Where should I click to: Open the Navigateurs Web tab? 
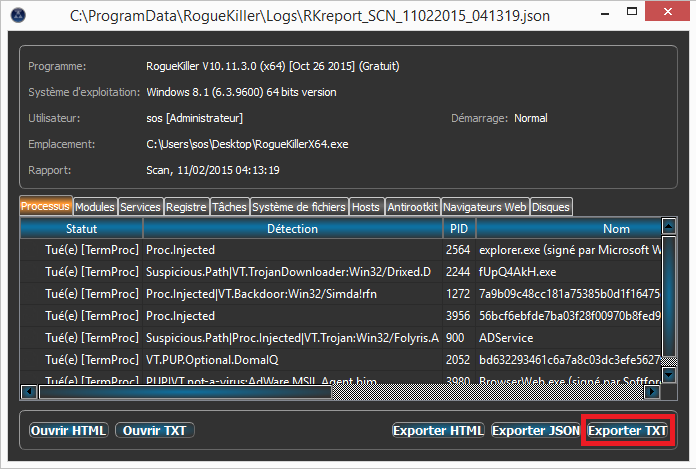(485, 207)
